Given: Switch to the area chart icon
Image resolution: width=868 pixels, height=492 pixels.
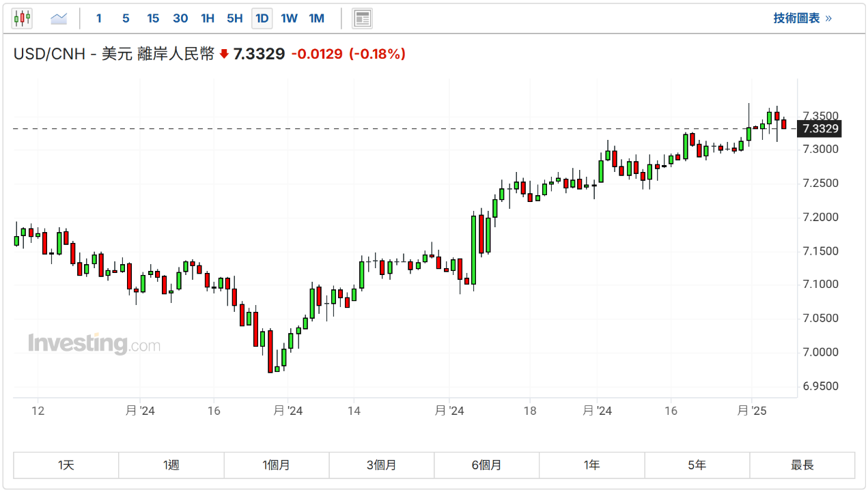Looking at the screenshot, I should point(59,18).
